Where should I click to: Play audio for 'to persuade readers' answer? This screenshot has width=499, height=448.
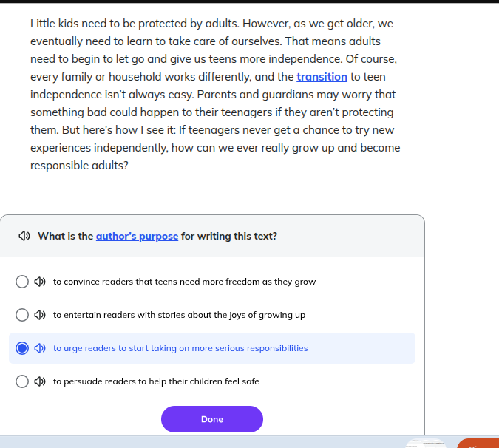click(x=41, y=381)
